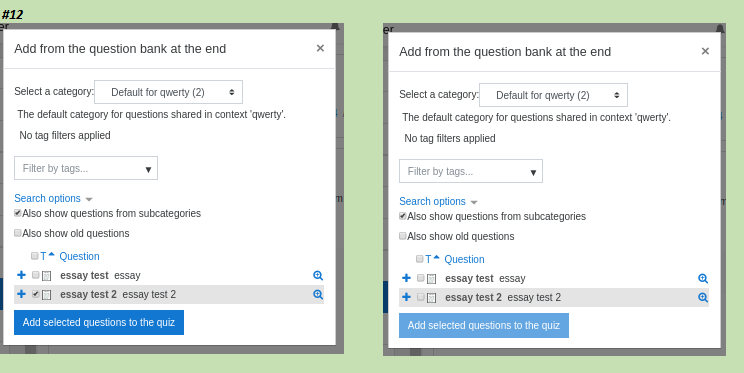Sort by Question column in left dialog

tap(79, 256)
